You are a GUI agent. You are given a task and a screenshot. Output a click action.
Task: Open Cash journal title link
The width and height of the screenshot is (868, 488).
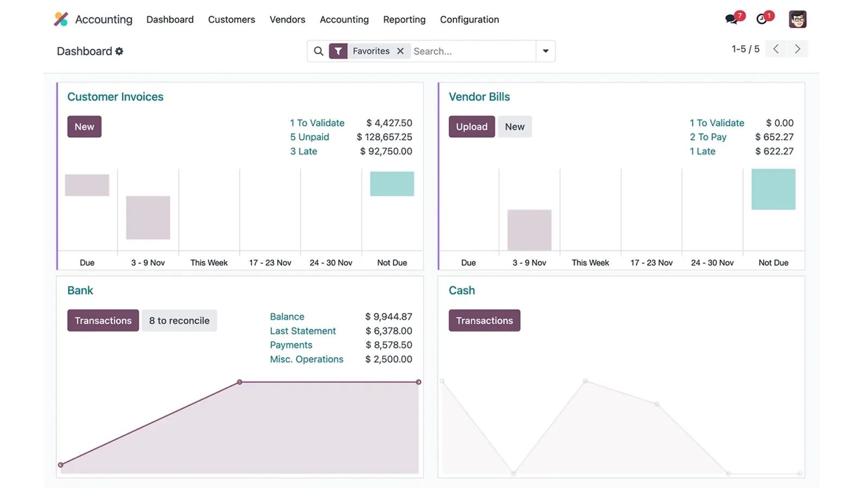(462, 290)
